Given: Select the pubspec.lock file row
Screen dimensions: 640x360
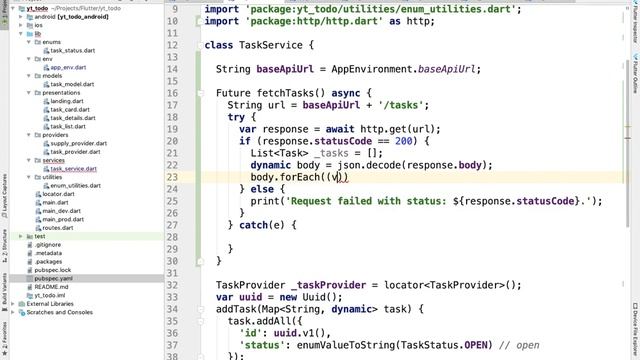Looking at the screenshot, I should [87, 270].
